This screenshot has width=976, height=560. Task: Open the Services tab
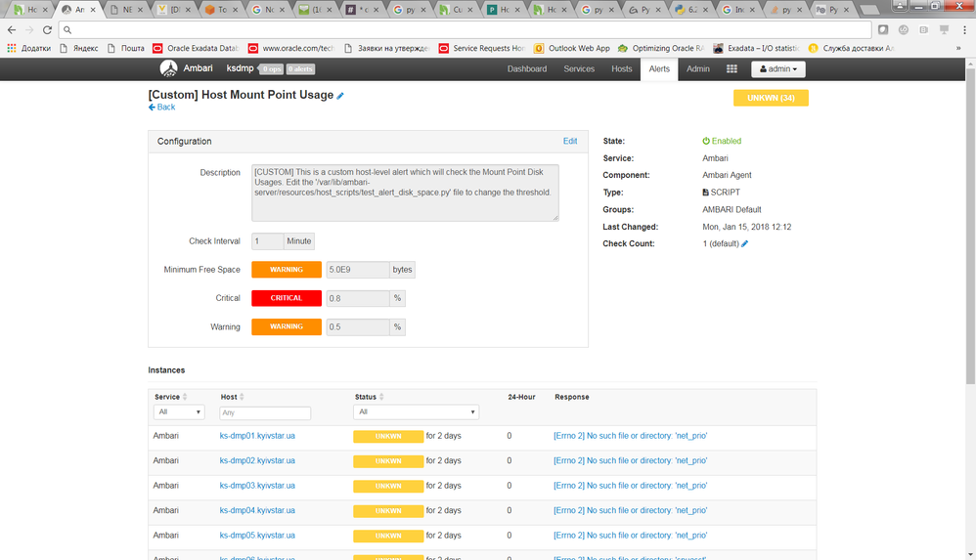(x=579, y=69)
